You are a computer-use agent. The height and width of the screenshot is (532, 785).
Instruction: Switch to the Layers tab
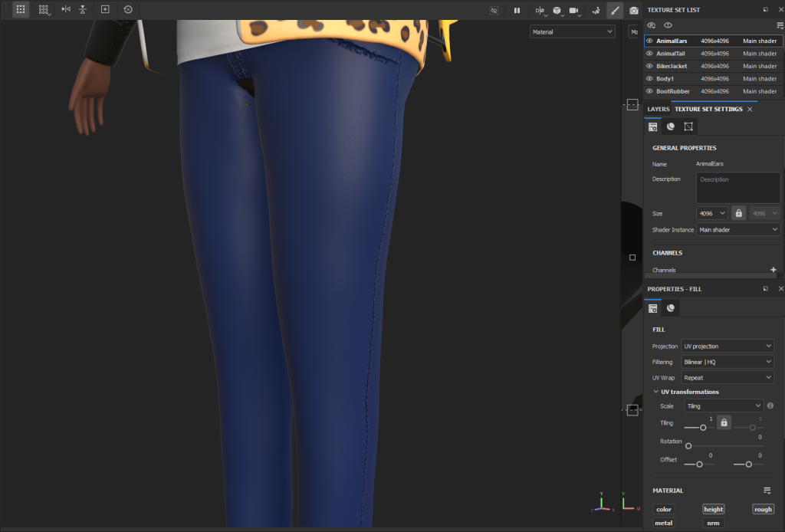click(658, 110)
